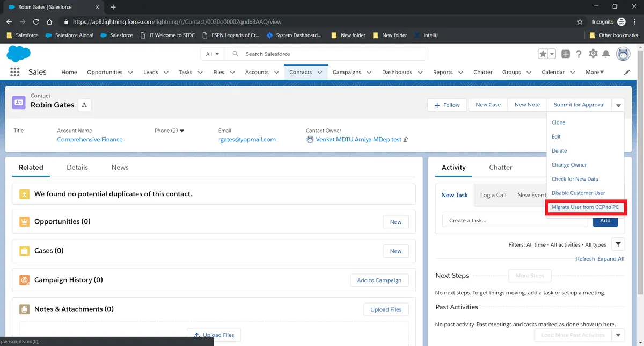Open the Chatter tab in activity panel
This screenshot has height=346, width=644.
(501, 168)
